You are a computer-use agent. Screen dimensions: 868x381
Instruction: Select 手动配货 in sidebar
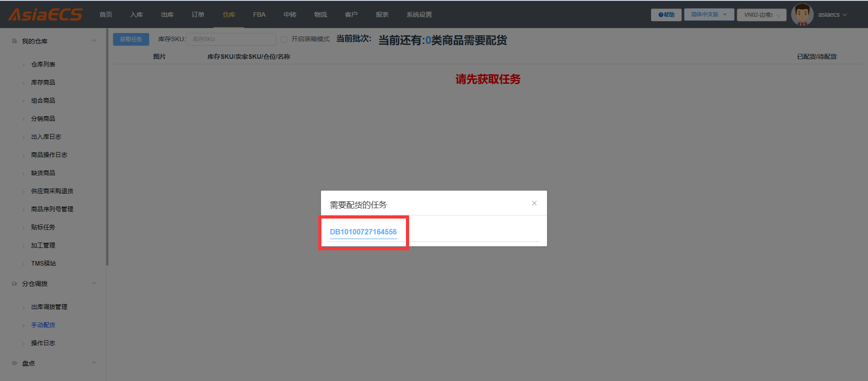[43, 325]
